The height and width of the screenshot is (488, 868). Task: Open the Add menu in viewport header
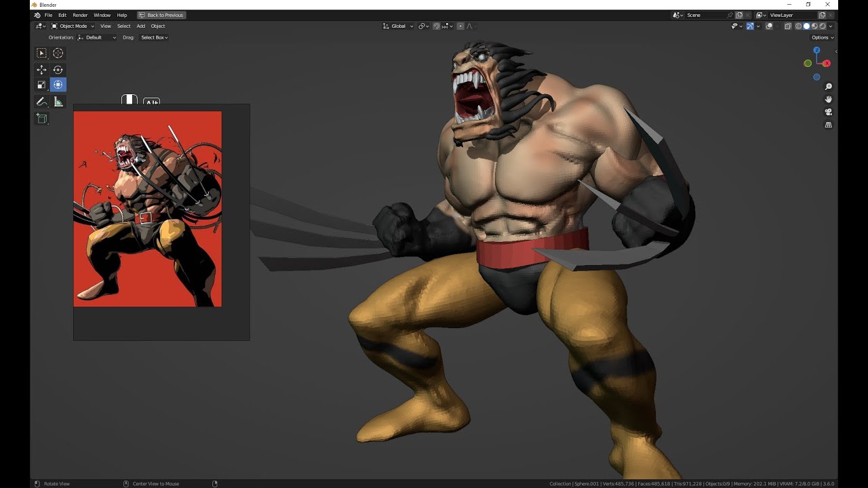[141, 26]
